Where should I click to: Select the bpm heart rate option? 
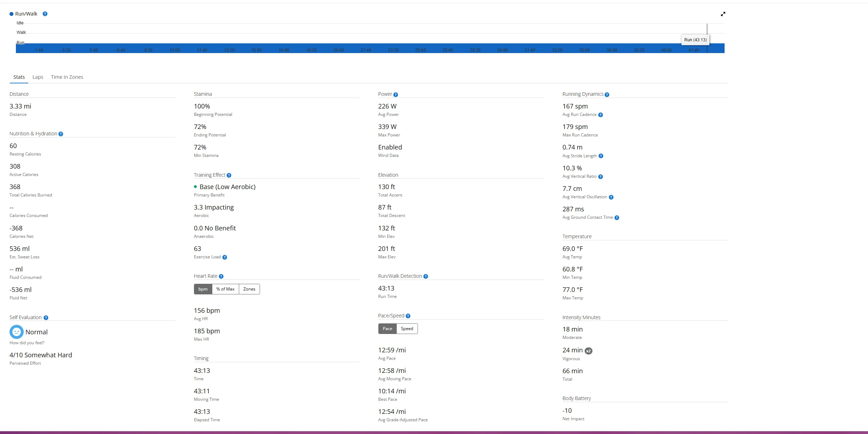203,289
